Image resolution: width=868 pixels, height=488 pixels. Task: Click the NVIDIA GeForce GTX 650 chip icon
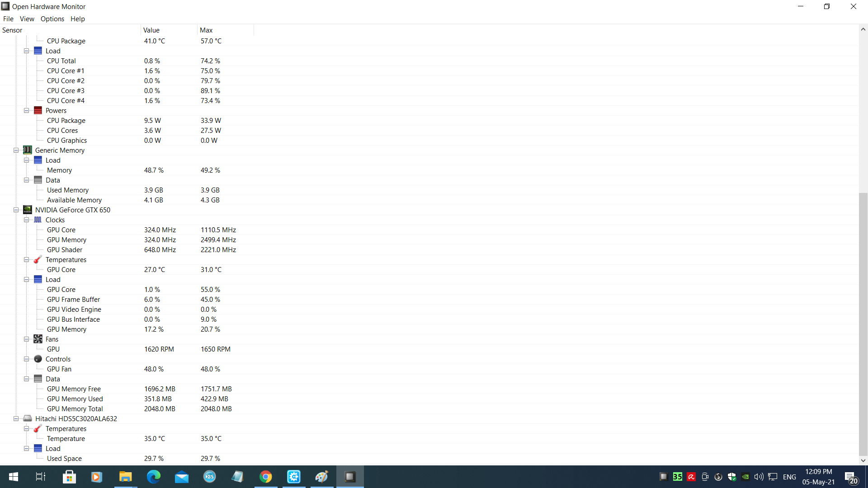(x=28, y=210)
